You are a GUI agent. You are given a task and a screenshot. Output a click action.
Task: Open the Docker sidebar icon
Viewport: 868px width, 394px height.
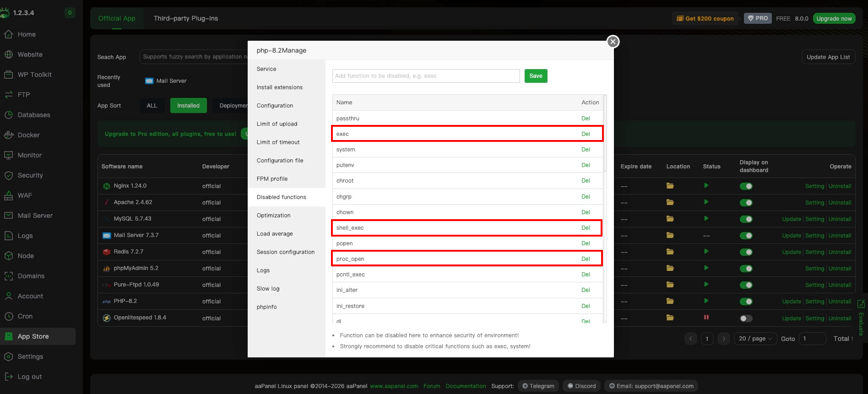pyautogui.click(x=9, y=135)
